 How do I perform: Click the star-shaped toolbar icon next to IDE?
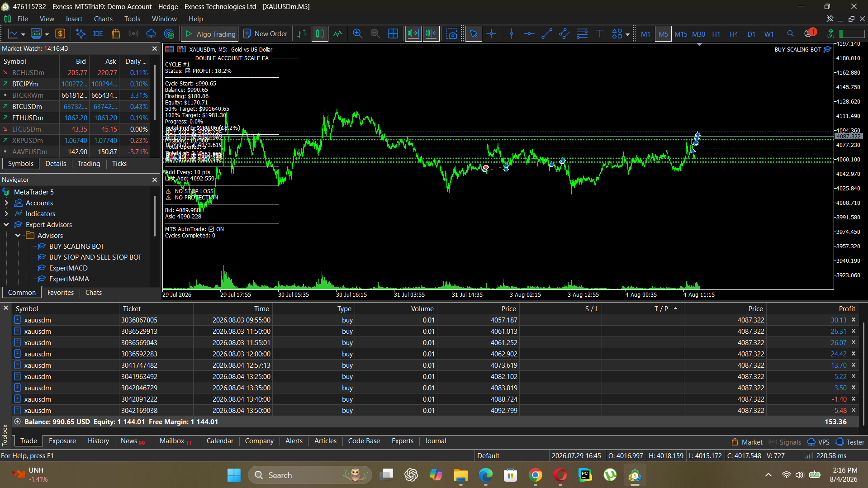coord(81,33)
